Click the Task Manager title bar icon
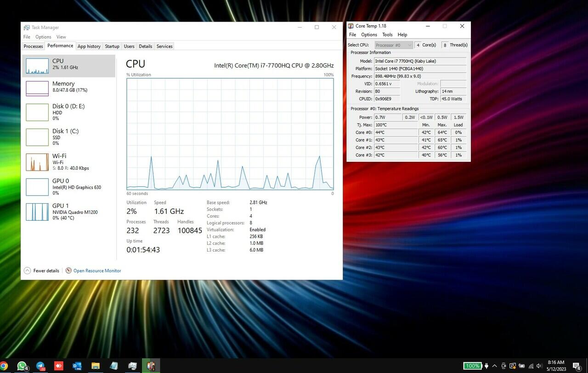This screenshot has height=373, width=588. [x=27, y=28]
